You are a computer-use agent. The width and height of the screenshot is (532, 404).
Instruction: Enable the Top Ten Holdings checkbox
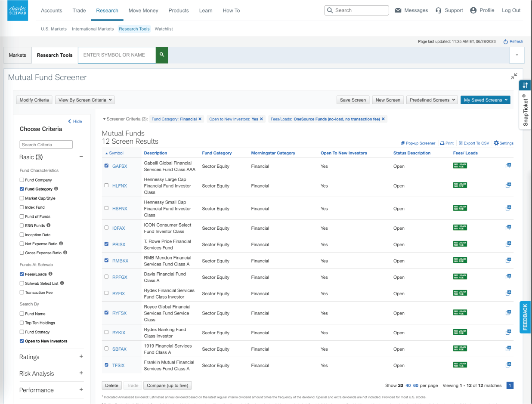[22, 323]
